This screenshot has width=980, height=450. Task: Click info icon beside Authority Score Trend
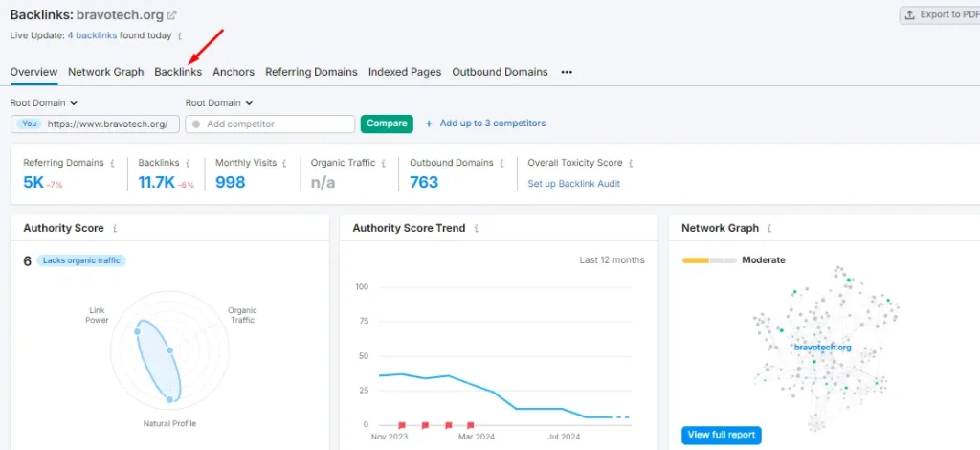[x=477, y=229]
